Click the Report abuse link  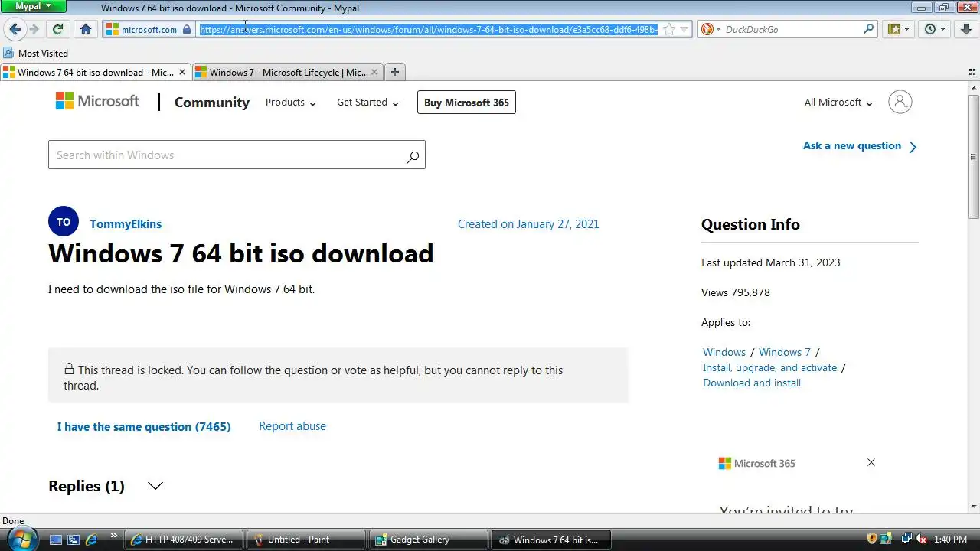[x=292, y=426]
